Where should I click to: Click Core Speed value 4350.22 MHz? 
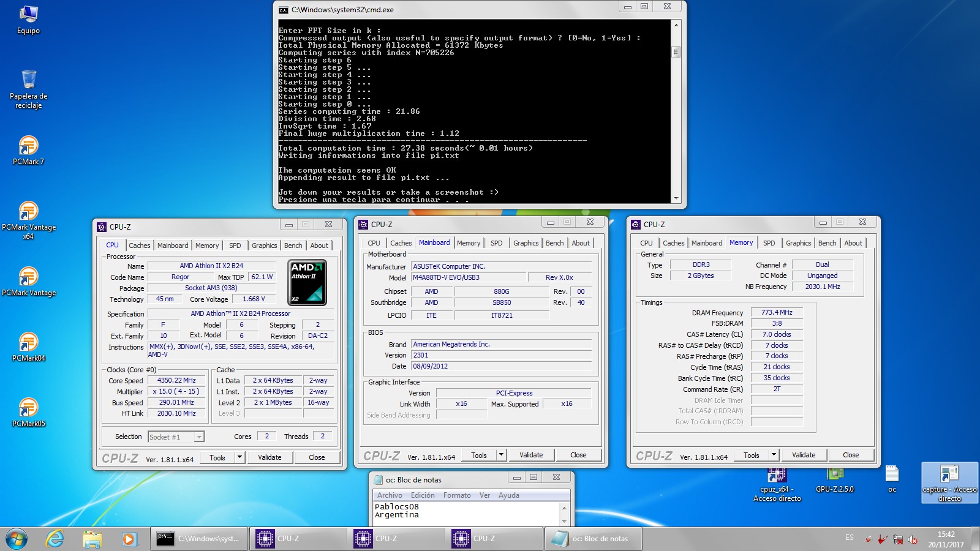click(x=176, y=381)
